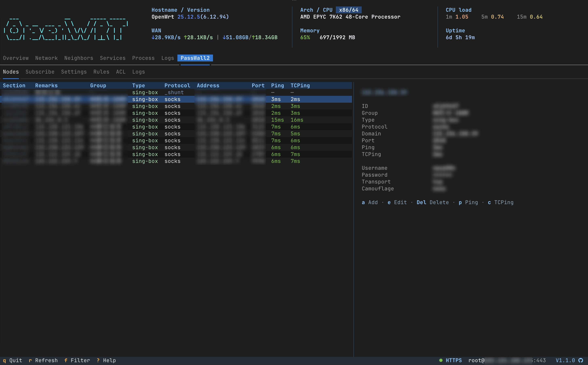Select the node row with 15ms ping
This screenshot has height=365, width=588.
(x=176, y=120)
